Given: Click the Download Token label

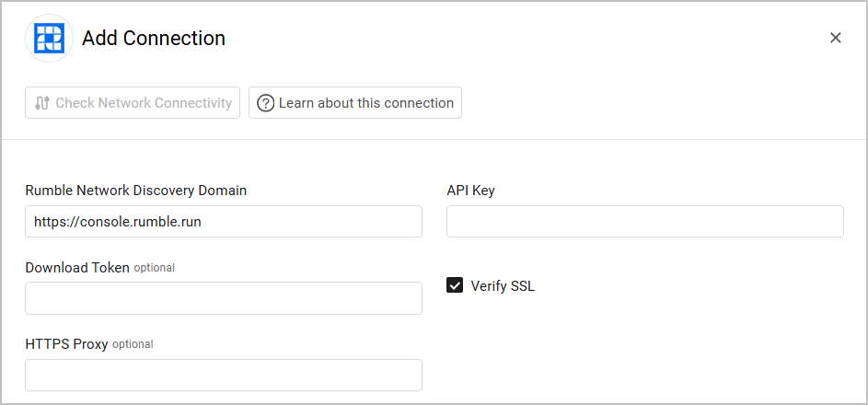Looking at the screenshot, I should (77, 268).
